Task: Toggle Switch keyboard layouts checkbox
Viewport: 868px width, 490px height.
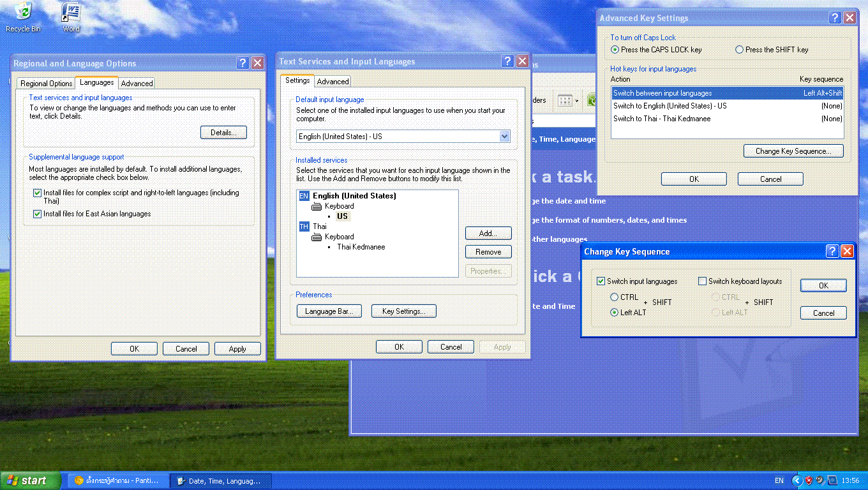Action: point(703,281)
